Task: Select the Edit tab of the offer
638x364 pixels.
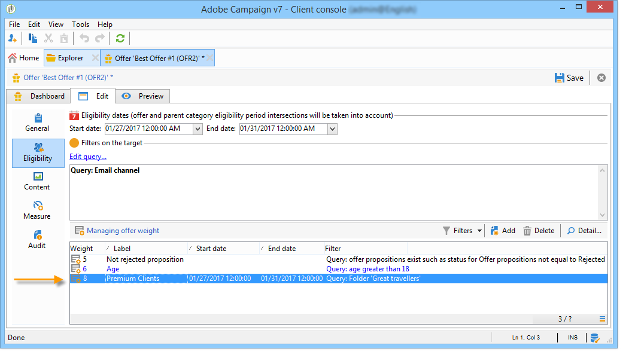Action: (93, 96)
